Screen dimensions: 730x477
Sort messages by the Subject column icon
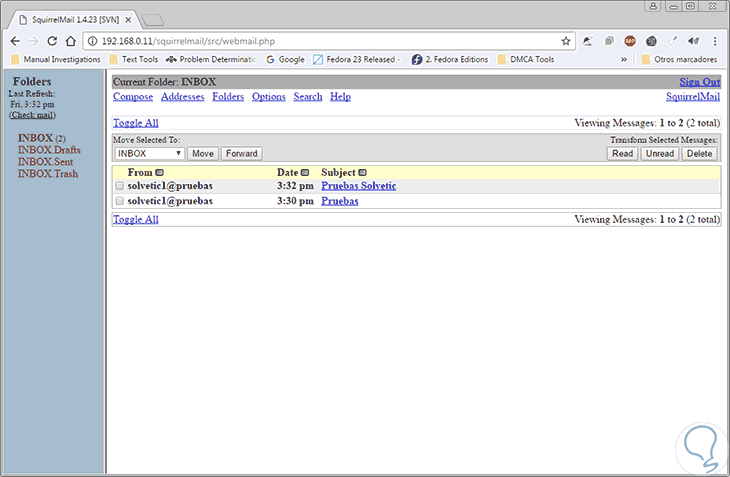362,173
